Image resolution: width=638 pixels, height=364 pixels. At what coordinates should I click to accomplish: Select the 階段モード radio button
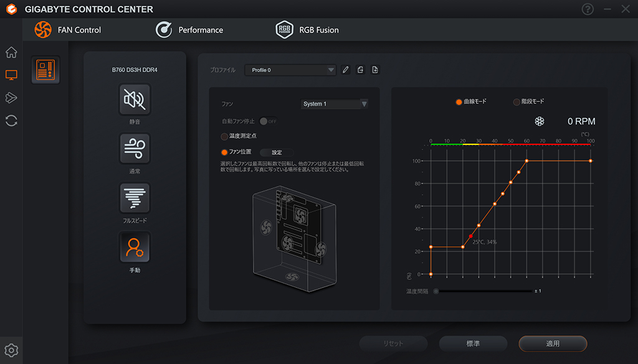click(517, 102)
